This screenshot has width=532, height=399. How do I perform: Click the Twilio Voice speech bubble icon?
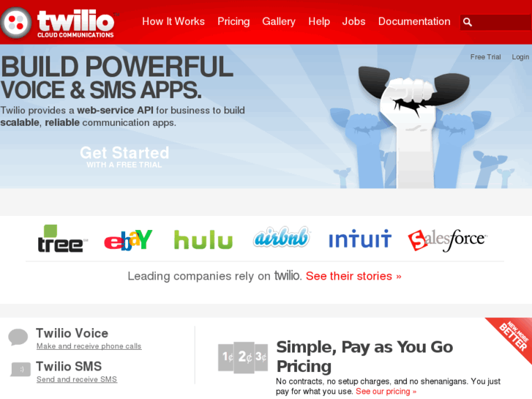tap(18, 338)
